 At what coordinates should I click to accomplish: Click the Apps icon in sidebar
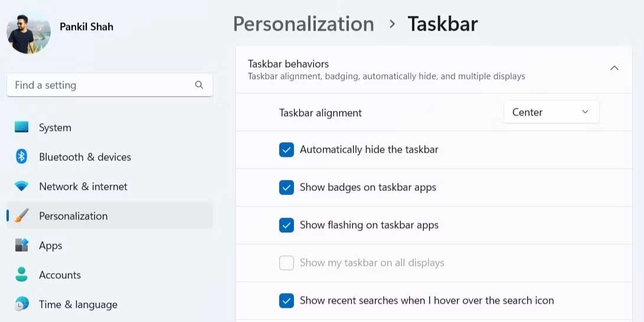tap(22, 245)
